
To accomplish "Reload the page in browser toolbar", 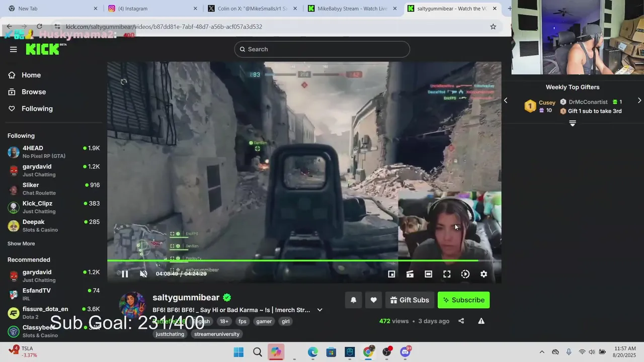I will tap(39, 26).
